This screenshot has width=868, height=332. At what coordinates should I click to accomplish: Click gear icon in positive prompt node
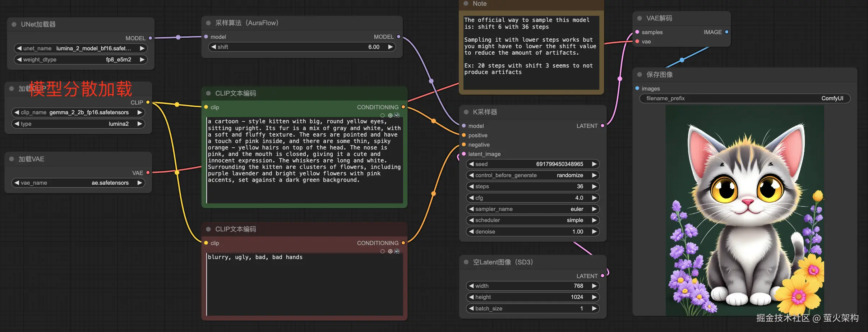[x=390, y=115]
